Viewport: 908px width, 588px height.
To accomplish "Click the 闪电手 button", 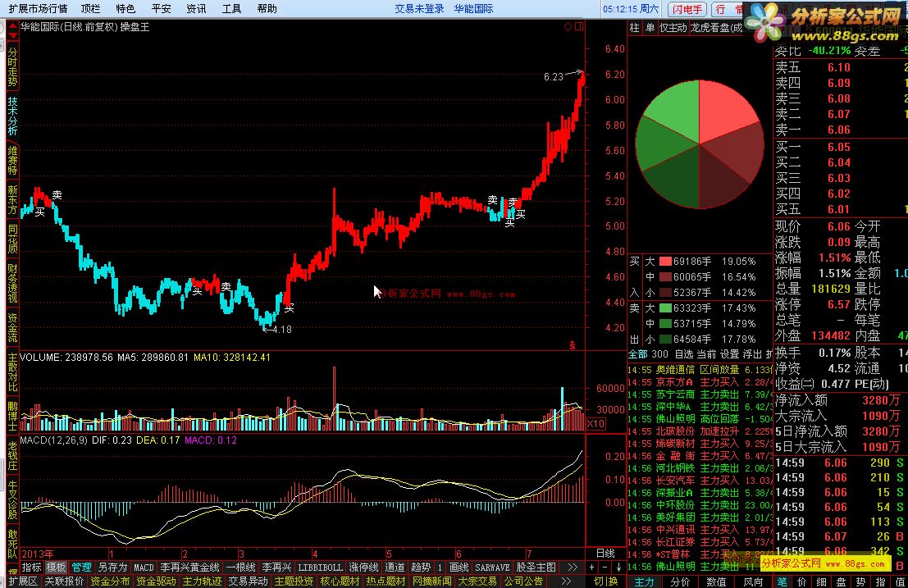I will [x=688, y=9].
